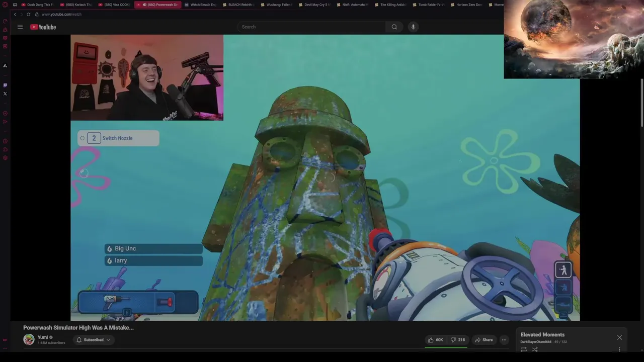Click into the YouTube search field

tap(312, 27)
